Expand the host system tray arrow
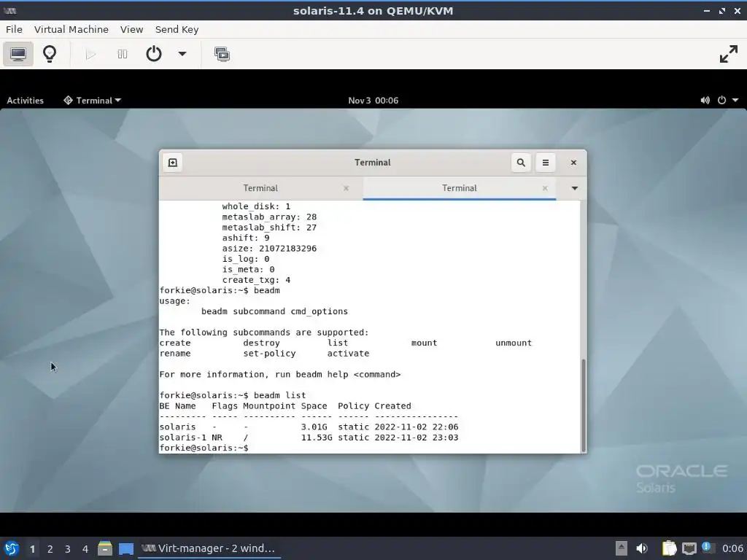 (x=622, y=548)
